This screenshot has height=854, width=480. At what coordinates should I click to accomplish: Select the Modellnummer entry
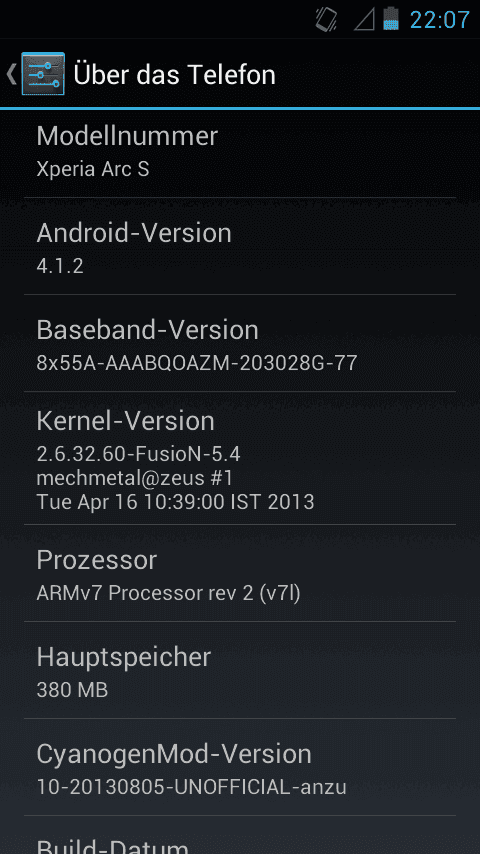click(240, 153)
